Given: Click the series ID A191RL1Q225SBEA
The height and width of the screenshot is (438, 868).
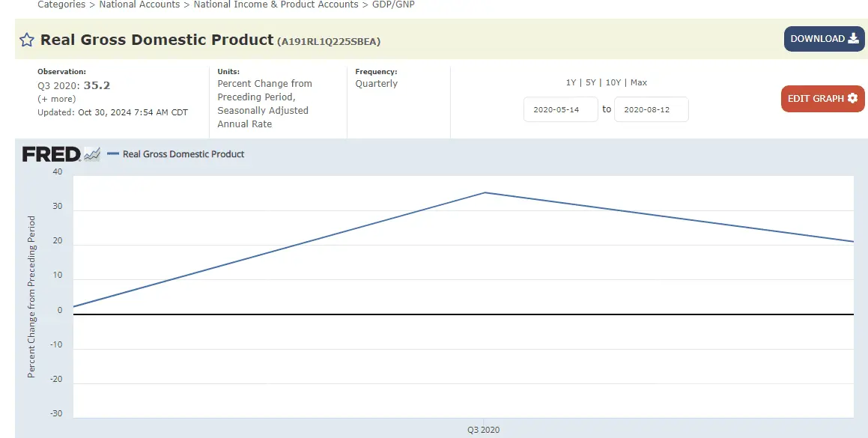Looking at the screenshot, I should point(329,42).
